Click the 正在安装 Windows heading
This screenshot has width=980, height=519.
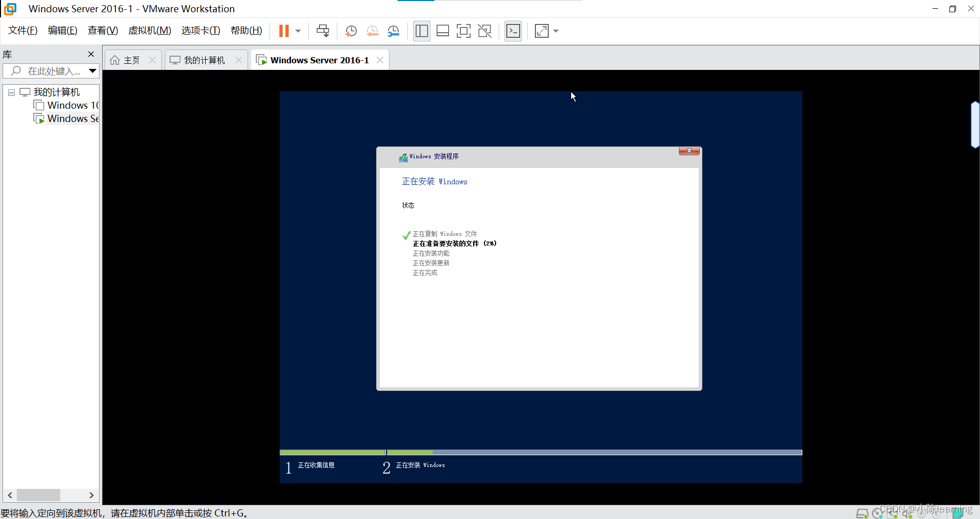(x=434, y=182)
